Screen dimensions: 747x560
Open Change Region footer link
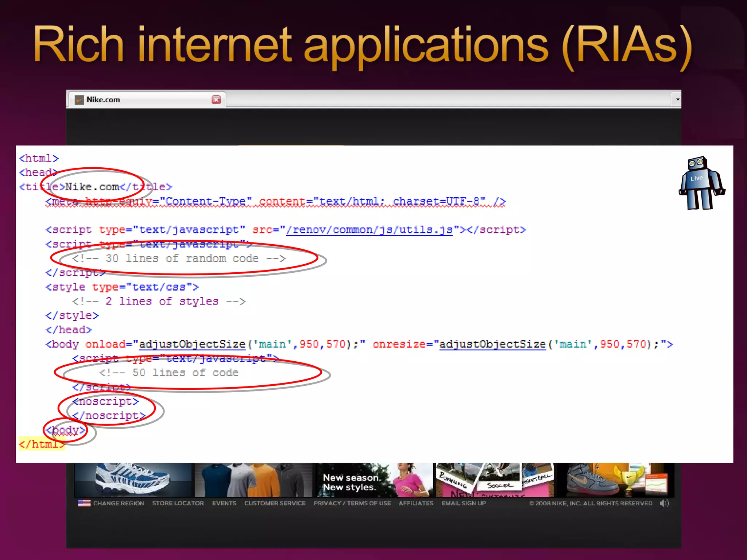pos(119,503)
